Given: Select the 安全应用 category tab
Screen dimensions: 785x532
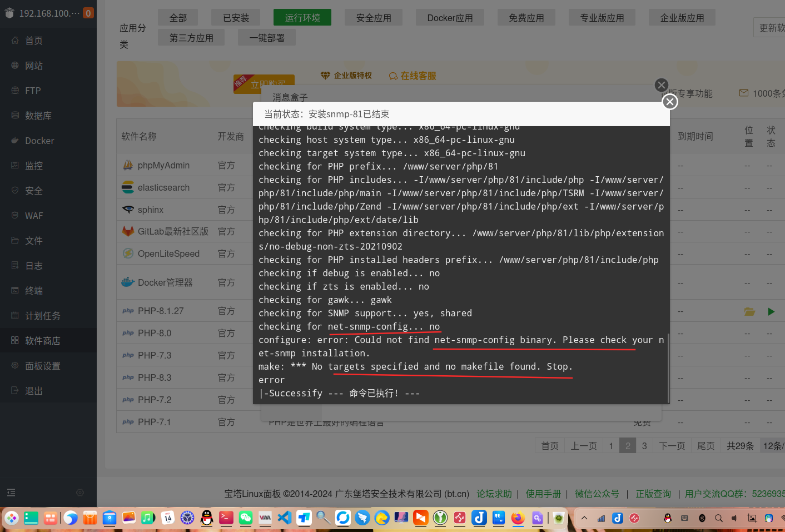Looking at the screenshot, I should (x=374, y=18).
